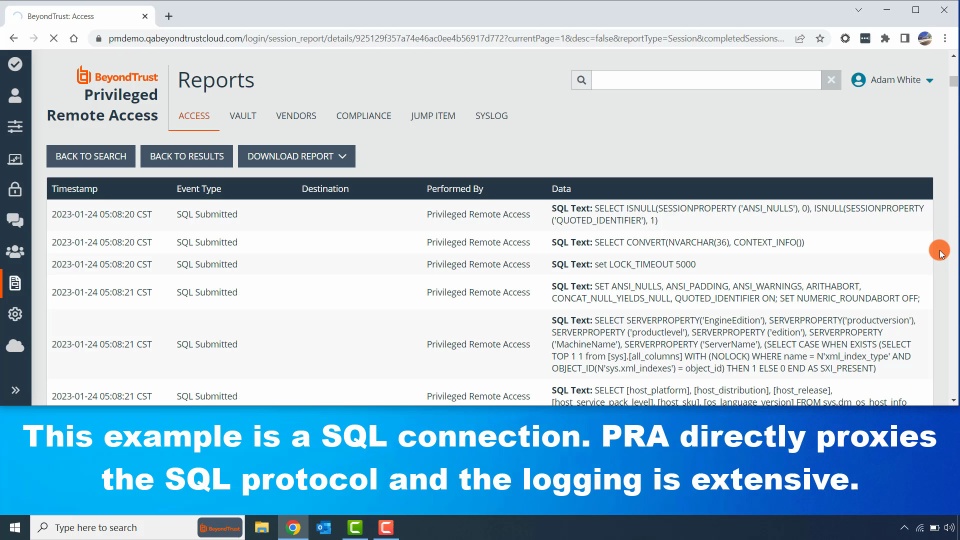Click the Destination column header
Screen dimensions: 960x540
point(325,189)
